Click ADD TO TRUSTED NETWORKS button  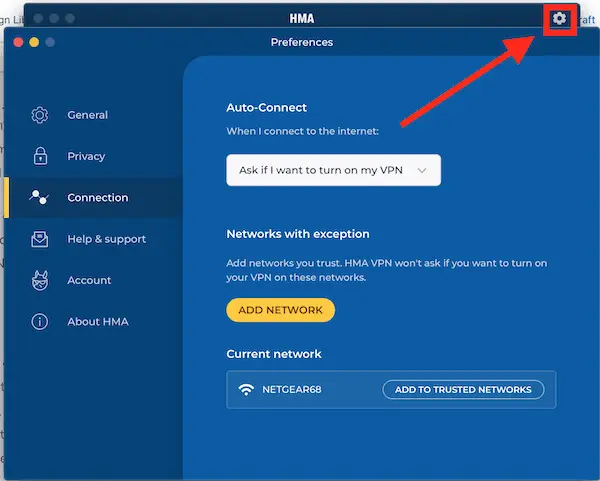463,390
